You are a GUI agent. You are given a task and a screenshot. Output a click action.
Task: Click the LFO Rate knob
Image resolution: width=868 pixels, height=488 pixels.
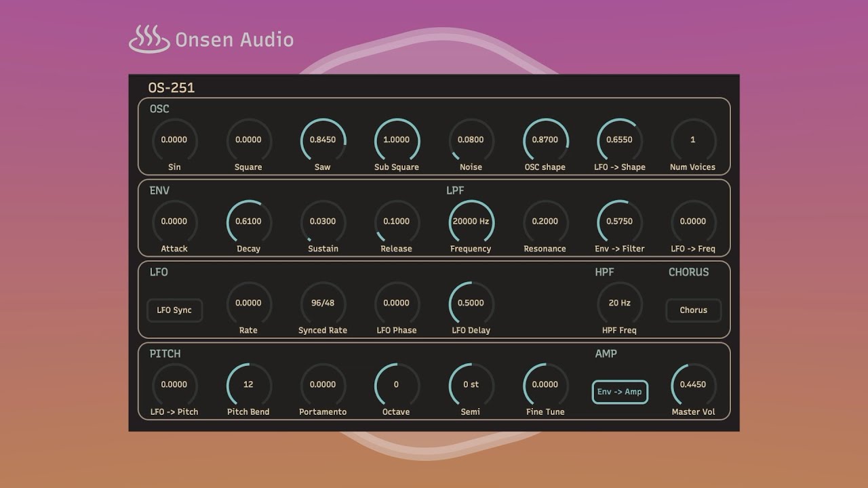[x=248, y=303]
